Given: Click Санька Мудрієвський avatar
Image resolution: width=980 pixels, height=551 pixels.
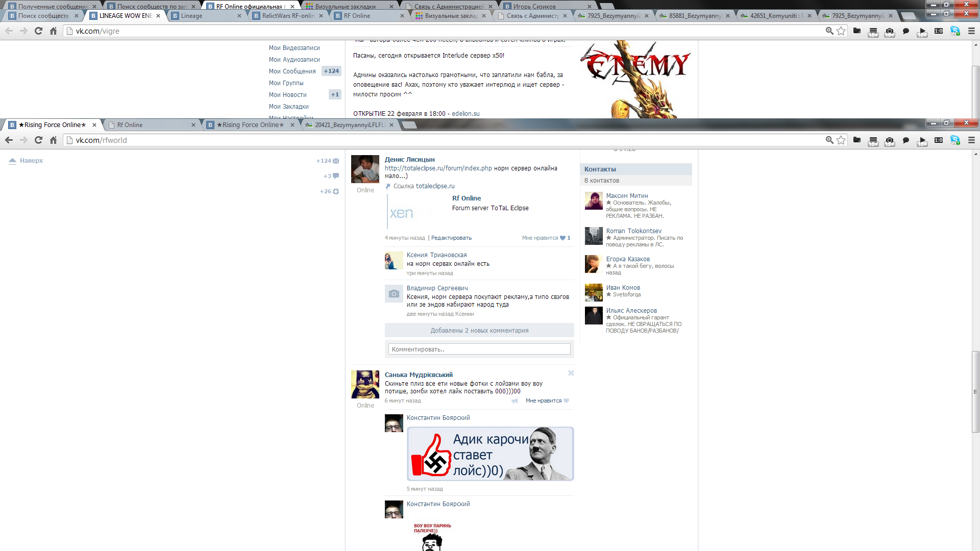Looking at the screenshot, I should 365,384.
